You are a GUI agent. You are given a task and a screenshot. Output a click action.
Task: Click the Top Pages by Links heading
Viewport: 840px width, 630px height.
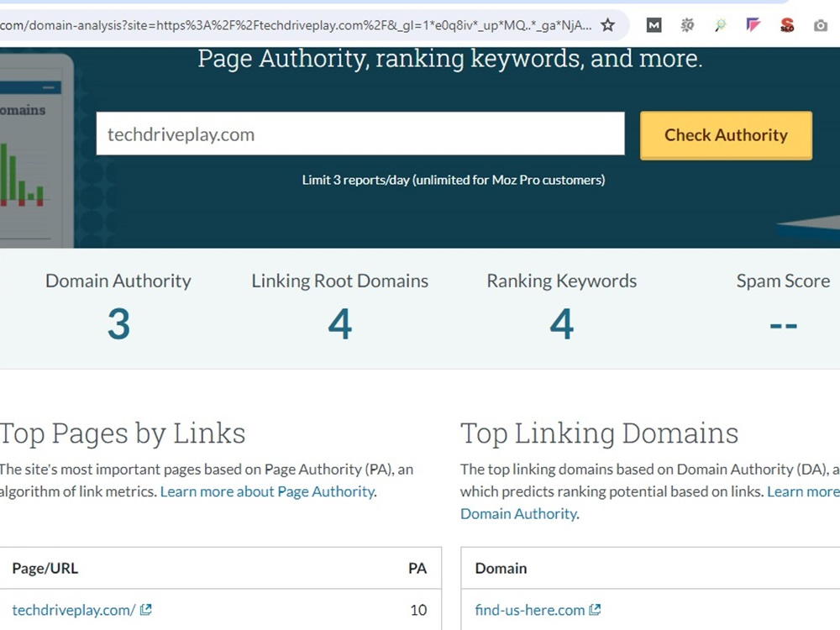tap(123, 434)
